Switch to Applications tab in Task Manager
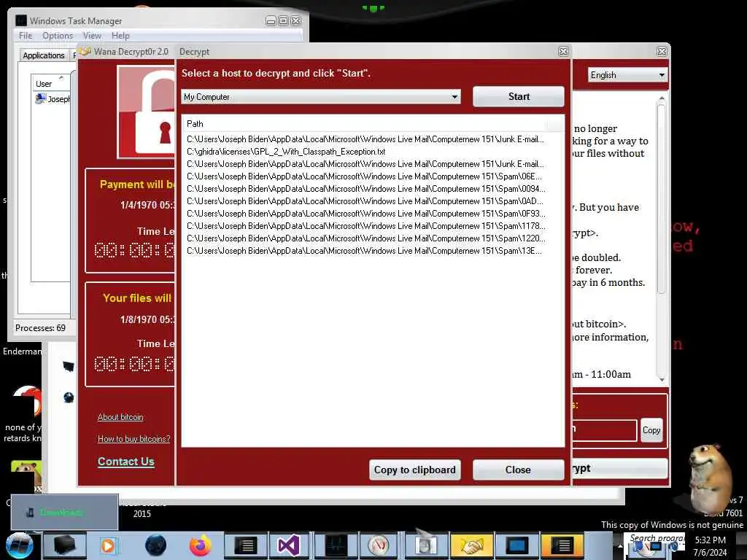Viewport: 747px width, 560px height. [43, 55]
